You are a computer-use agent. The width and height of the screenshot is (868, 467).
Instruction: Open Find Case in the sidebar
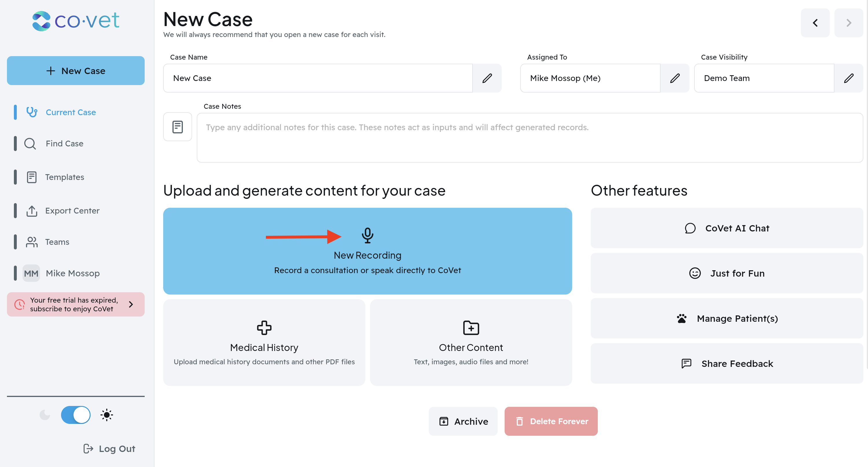(64, 144)
